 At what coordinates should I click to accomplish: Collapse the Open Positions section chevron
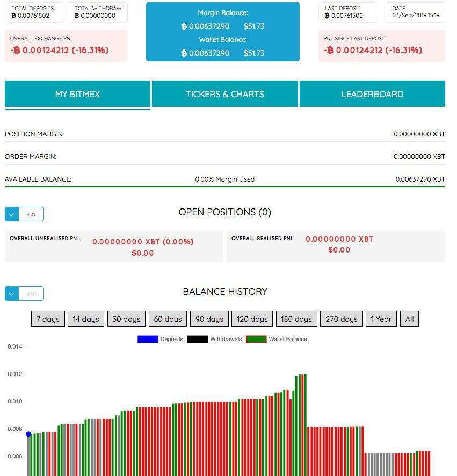(11, 214)
